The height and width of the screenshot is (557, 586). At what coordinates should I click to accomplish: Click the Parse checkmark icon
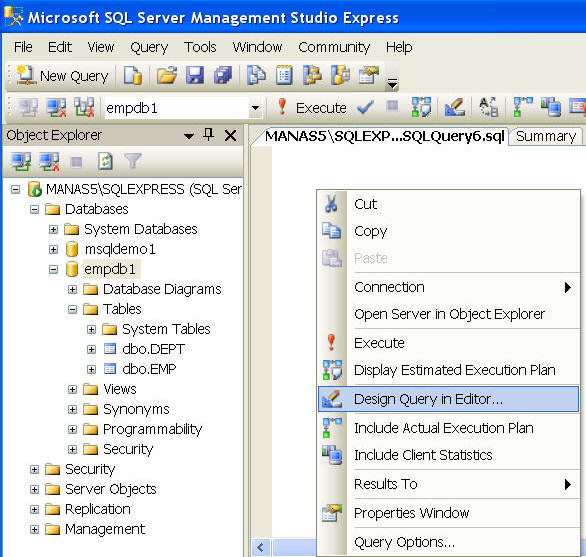tap(365, 108)
